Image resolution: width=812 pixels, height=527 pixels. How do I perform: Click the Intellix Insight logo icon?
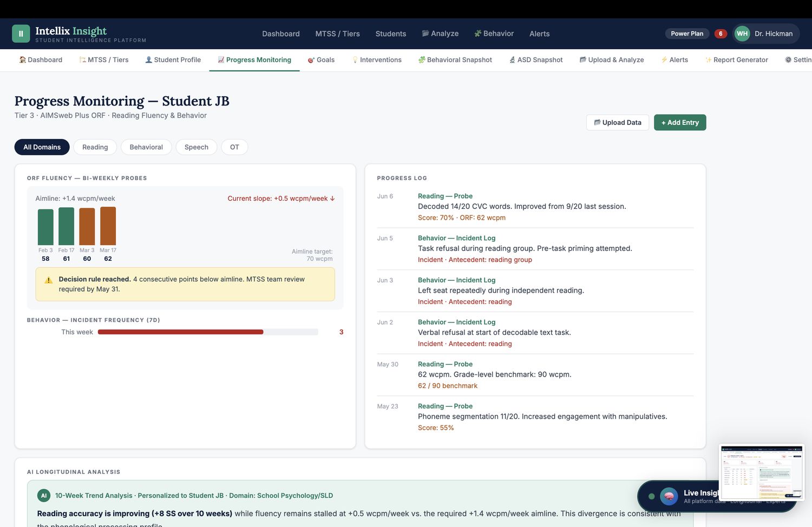[21, 34]
